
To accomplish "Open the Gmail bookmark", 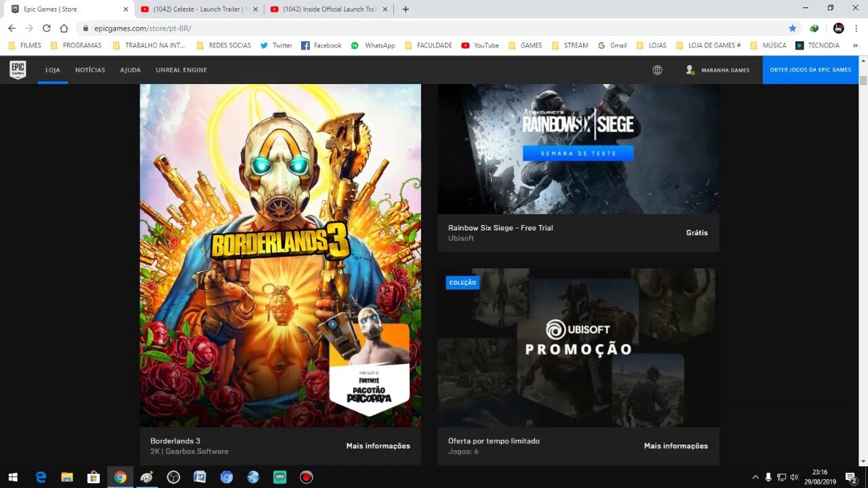I will click(x=612, y=45).
